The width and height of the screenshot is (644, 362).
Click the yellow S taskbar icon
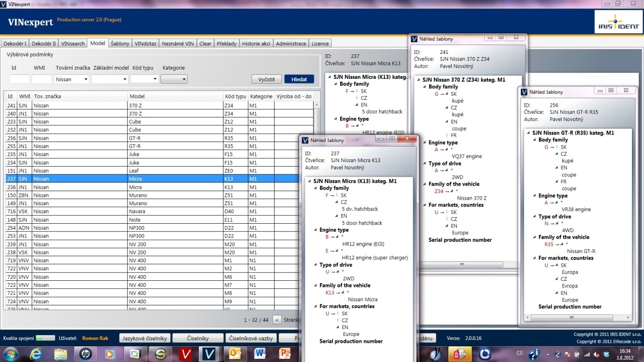161,354
